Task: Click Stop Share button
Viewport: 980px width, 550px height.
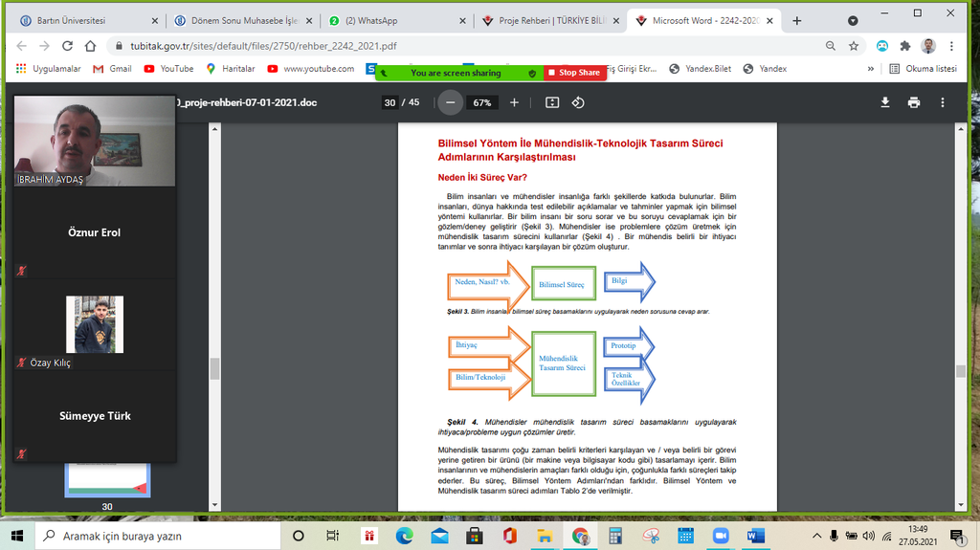Action: 574,73
